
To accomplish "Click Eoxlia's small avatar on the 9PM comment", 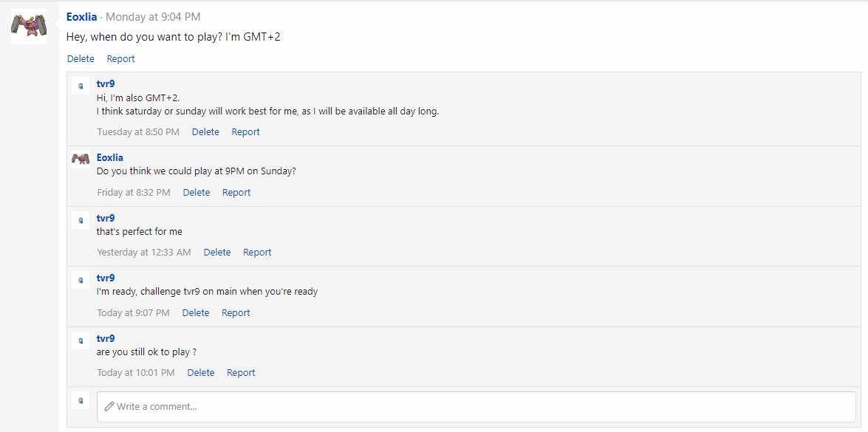I will coord(81,160).
